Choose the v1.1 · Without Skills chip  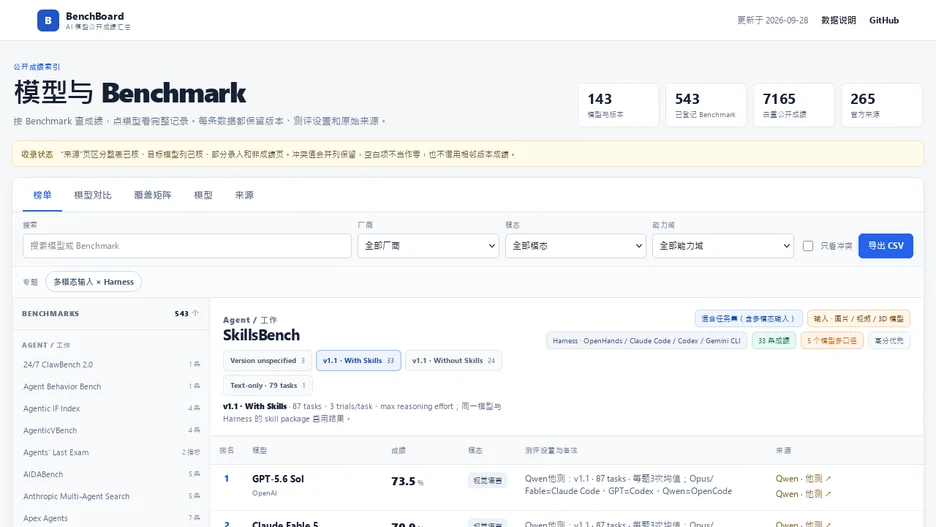coord(454,360)
